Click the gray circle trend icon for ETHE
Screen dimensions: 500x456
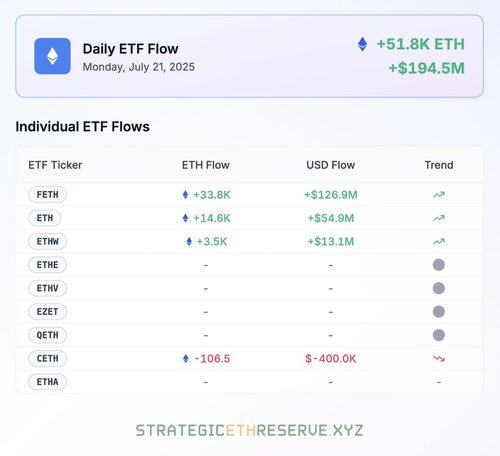[439, 265]
